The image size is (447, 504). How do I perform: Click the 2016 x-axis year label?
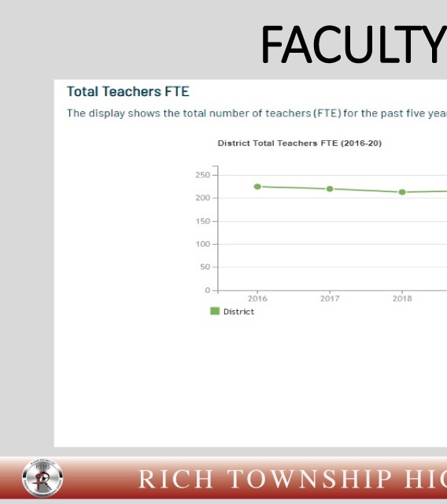257,298
